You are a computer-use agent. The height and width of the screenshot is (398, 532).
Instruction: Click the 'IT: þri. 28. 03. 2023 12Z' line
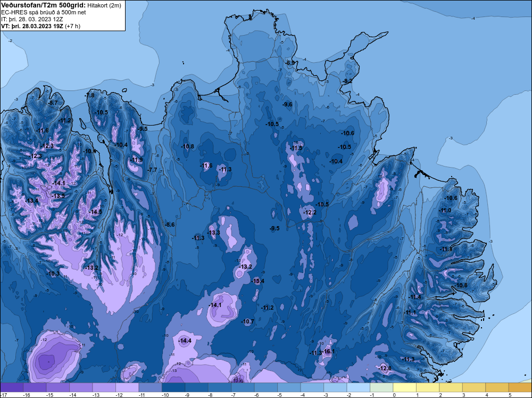(x=32, y=19)
